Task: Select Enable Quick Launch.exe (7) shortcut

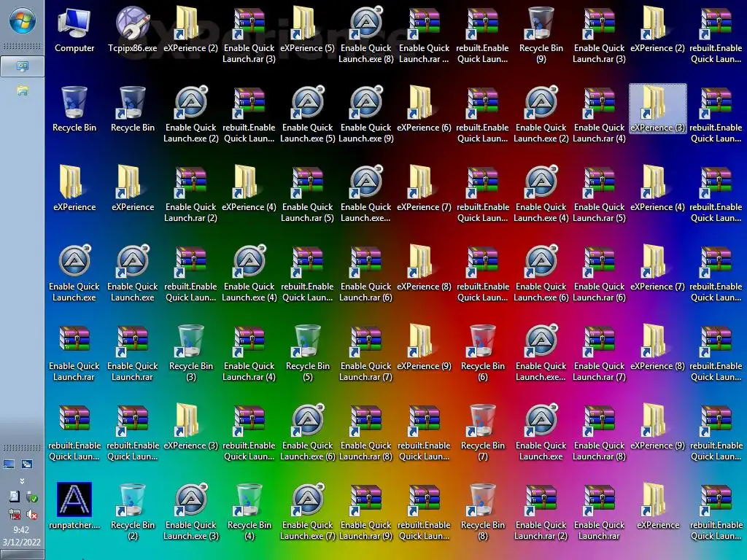Action: tap(307, 513)
